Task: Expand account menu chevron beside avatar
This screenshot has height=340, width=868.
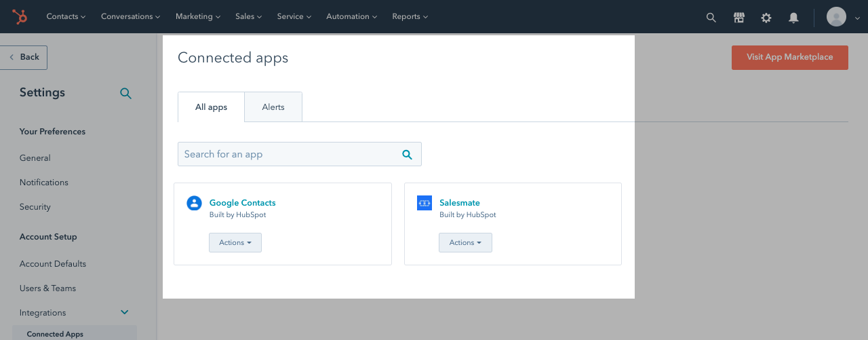Action: (857, 19)
